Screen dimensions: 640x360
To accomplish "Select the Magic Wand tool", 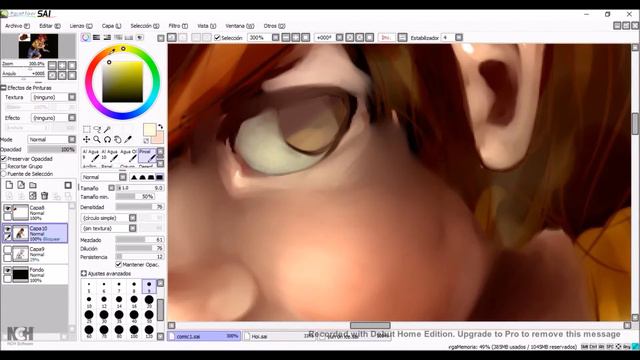I will 107,130.
